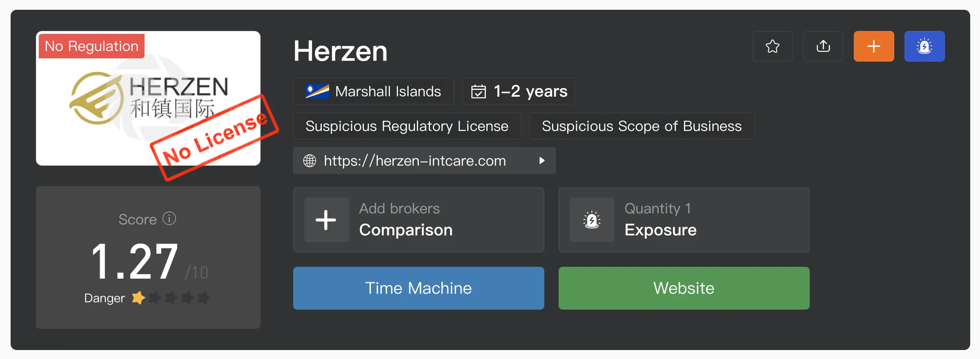Click the Herzen broker title
Screen dimensions: 980x359
(341, 51)
